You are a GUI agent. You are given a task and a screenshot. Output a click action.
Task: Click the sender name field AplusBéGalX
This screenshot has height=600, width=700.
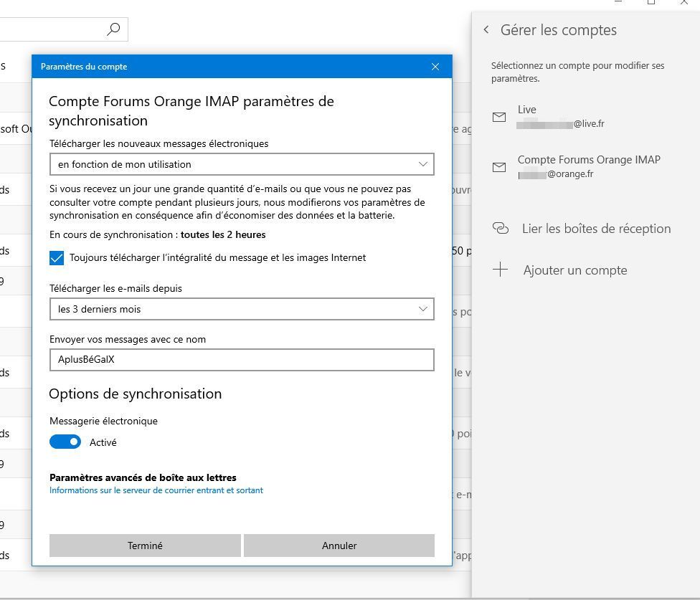pyautogui.click(x=241, y=360)
